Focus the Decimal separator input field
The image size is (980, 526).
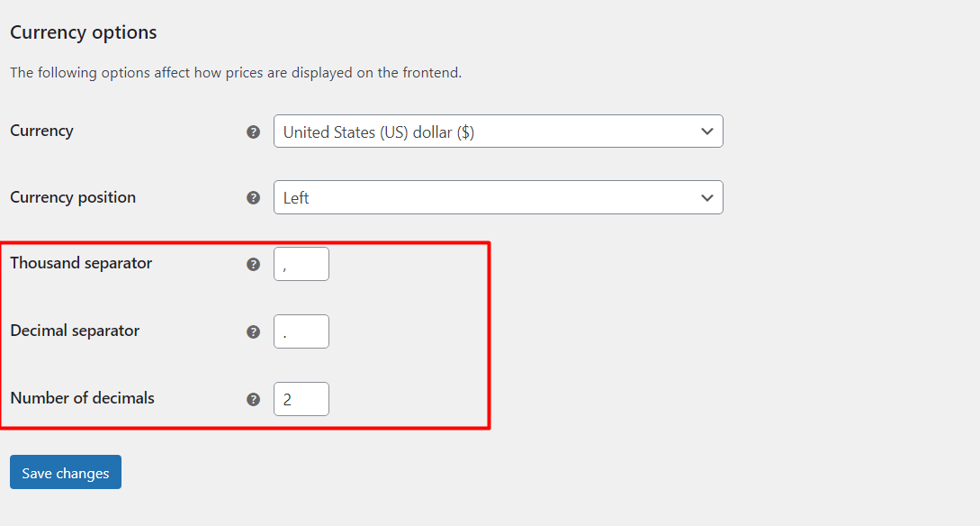[x=301, y=331]
